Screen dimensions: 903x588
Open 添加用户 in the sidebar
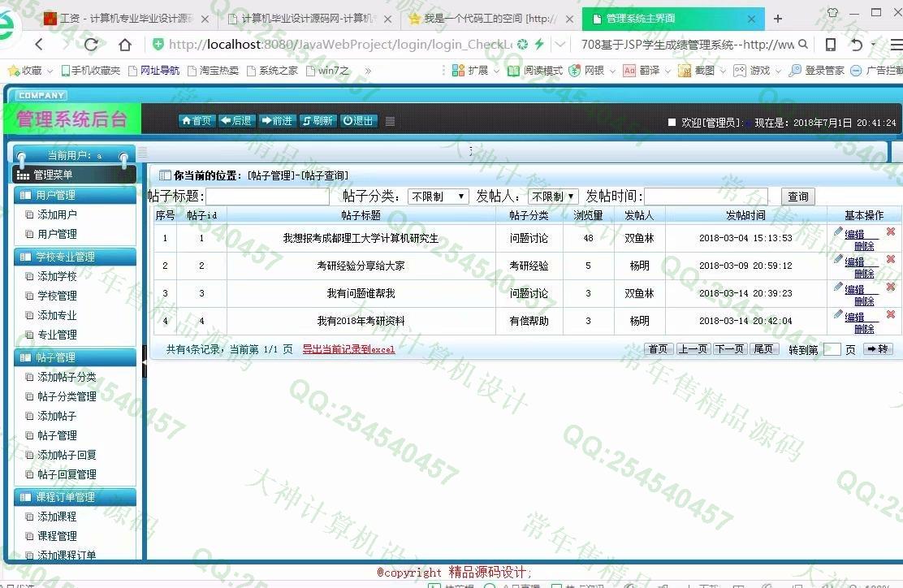57,214
